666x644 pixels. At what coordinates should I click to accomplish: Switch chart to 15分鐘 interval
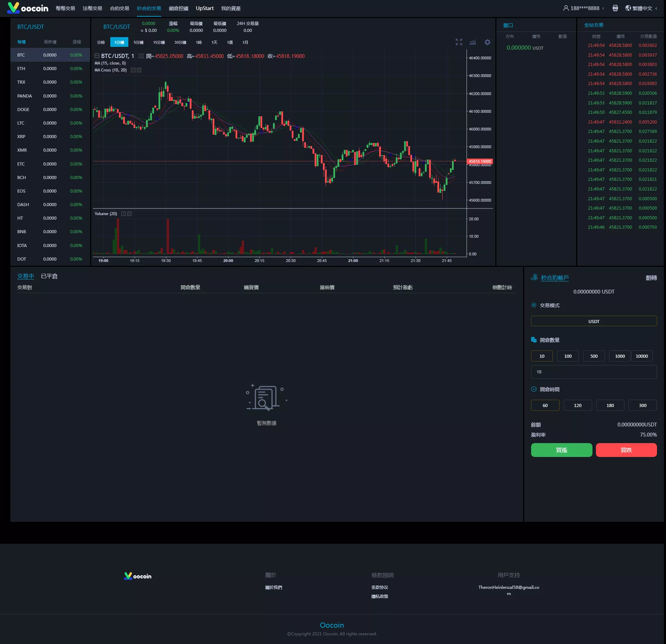(159, 42)
